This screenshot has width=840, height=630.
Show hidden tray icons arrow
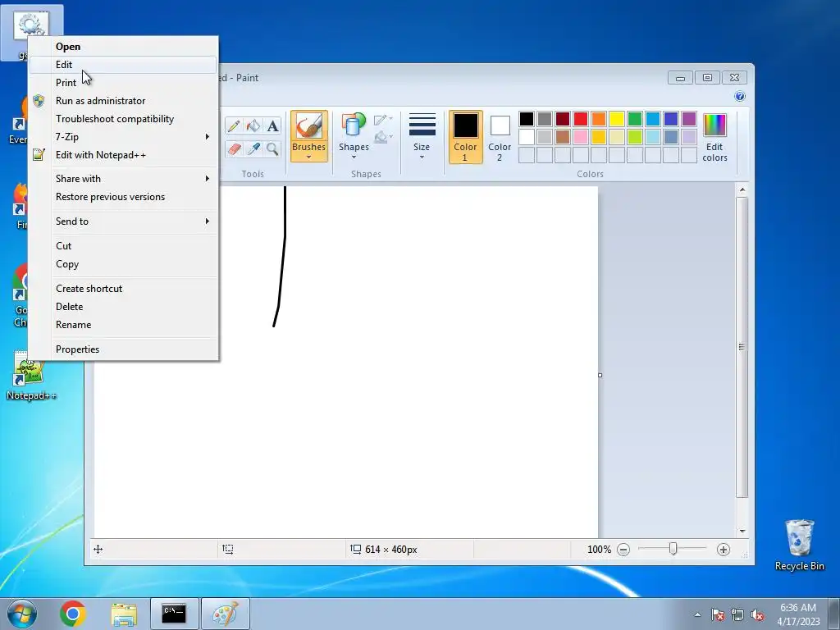[x=697, y=614]
